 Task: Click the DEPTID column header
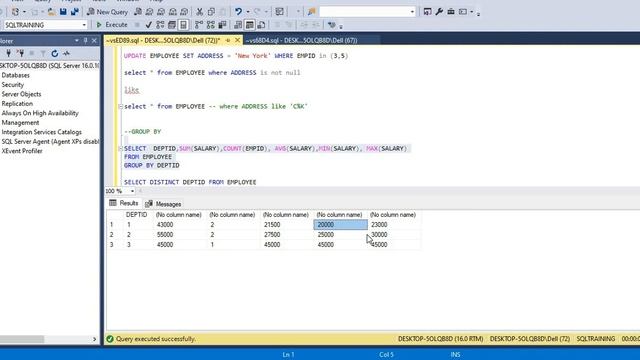[x=136, y=215]
